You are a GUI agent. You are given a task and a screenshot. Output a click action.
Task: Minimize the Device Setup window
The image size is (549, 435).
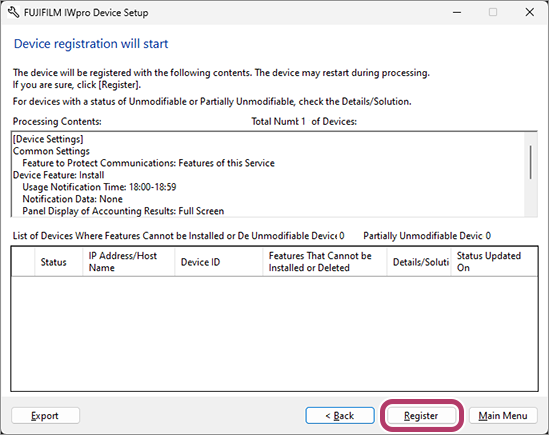coord(457,13)
